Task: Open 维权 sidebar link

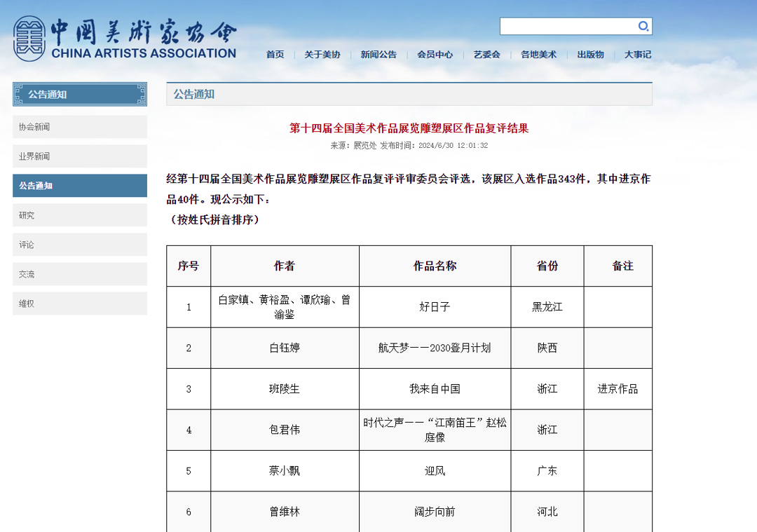Action: tap(80, 303)
